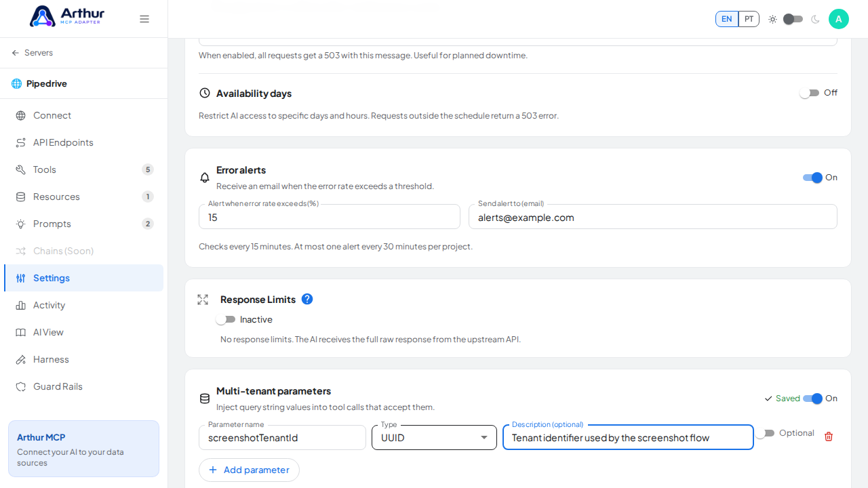Screen dimensions: 868x488
Task: Click the Tools count badge 5
Action: (148, 169)
